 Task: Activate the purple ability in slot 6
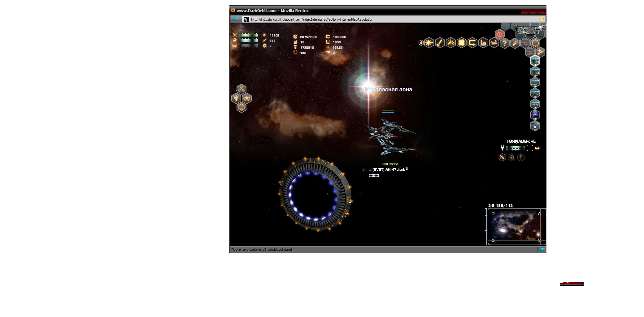click(x=535, y=115)
